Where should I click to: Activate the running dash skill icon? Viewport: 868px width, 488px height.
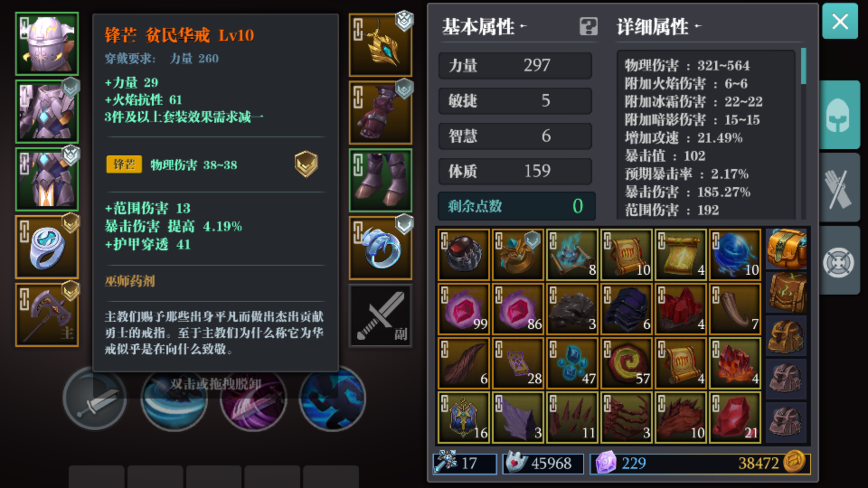click(x=332, y=399)
